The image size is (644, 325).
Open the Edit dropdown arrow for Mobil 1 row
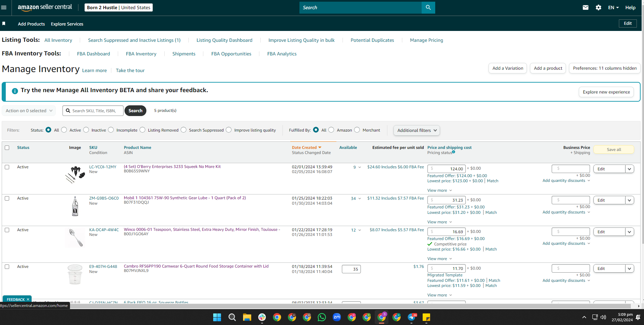(629, 200)
